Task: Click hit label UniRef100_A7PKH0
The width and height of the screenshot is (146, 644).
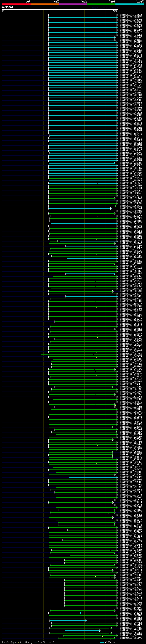Action: pos(131,628)
